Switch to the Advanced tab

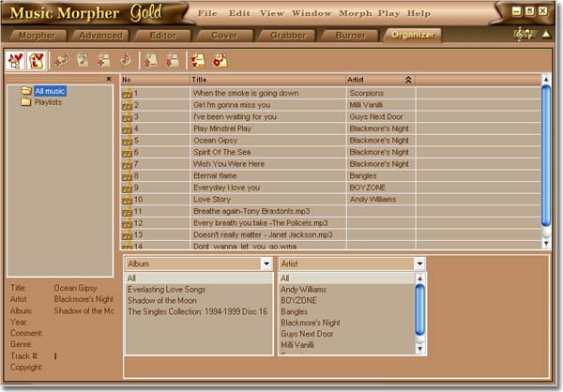click(x=100, y=36)
